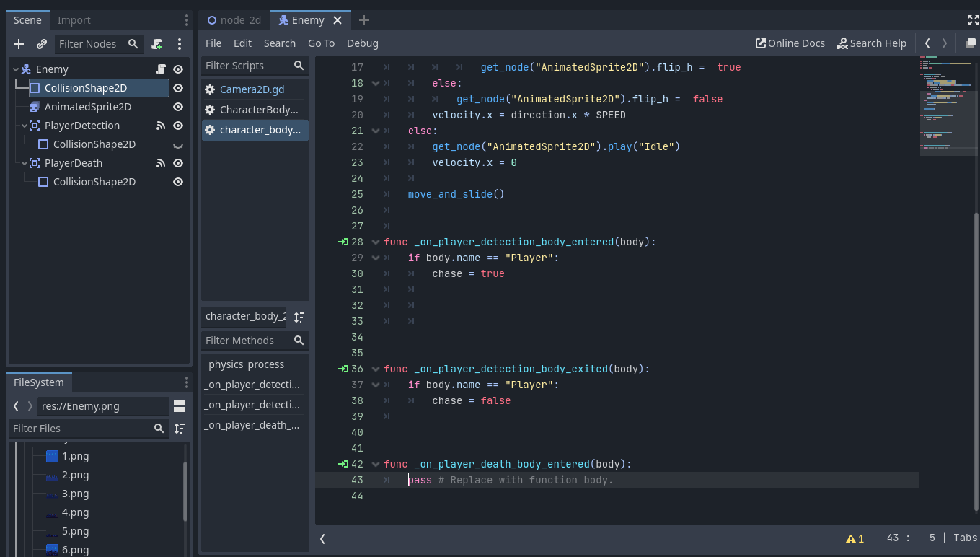
Task: Switch to the node_2d scene tab
Action: click(x=234, y=20)
